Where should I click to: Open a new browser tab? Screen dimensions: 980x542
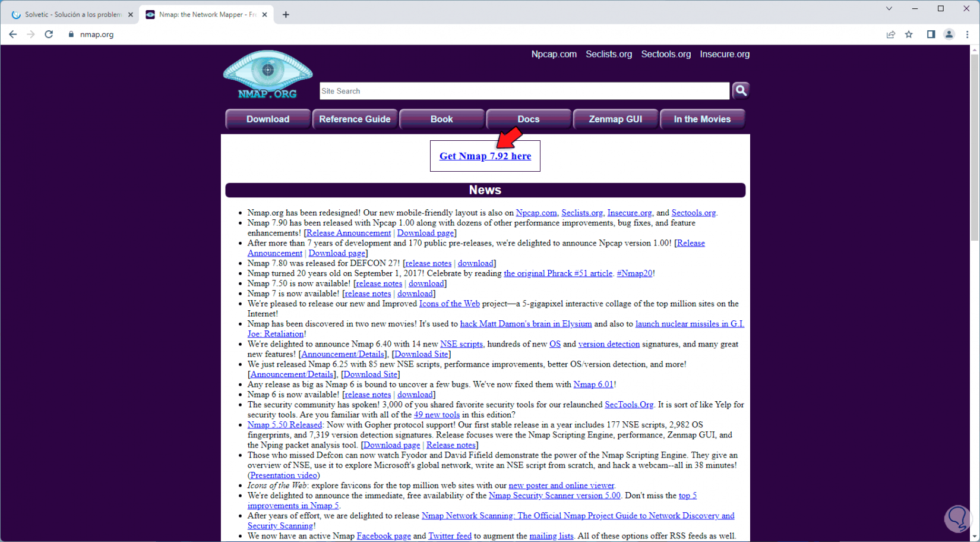286,14
